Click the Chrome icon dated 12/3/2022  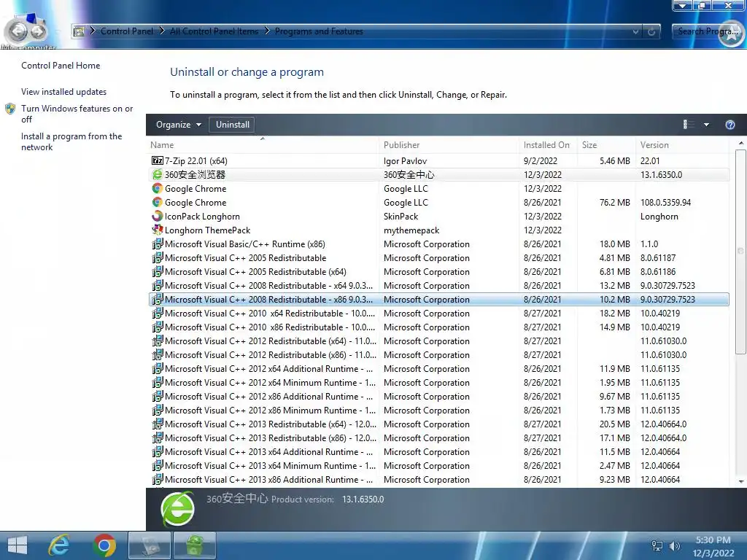158,189
